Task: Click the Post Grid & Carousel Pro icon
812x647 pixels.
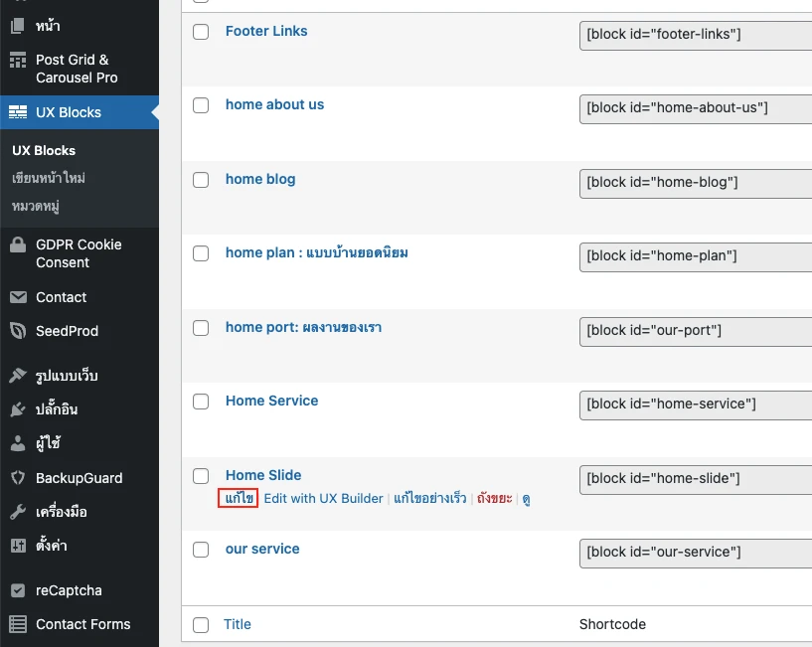Action: [18, 61]
